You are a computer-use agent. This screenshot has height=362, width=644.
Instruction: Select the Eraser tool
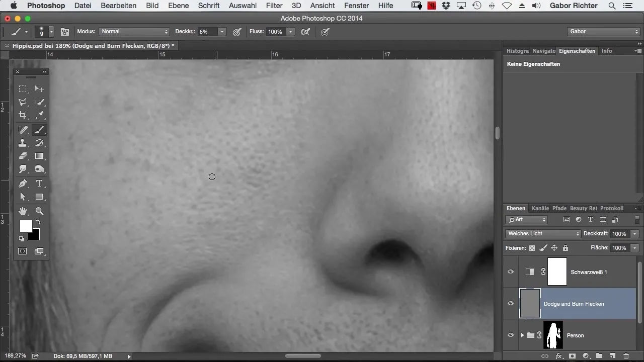tap(23, 156)
